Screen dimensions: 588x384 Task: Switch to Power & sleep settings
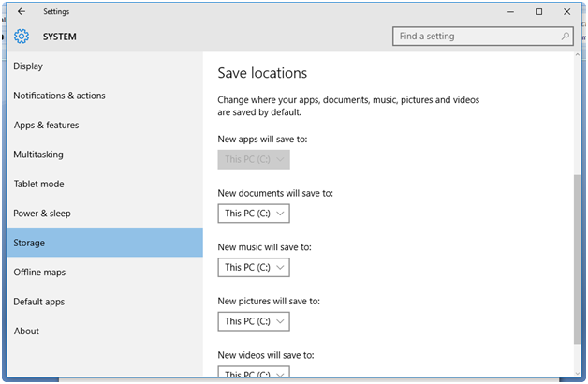(x=42, y=214)
